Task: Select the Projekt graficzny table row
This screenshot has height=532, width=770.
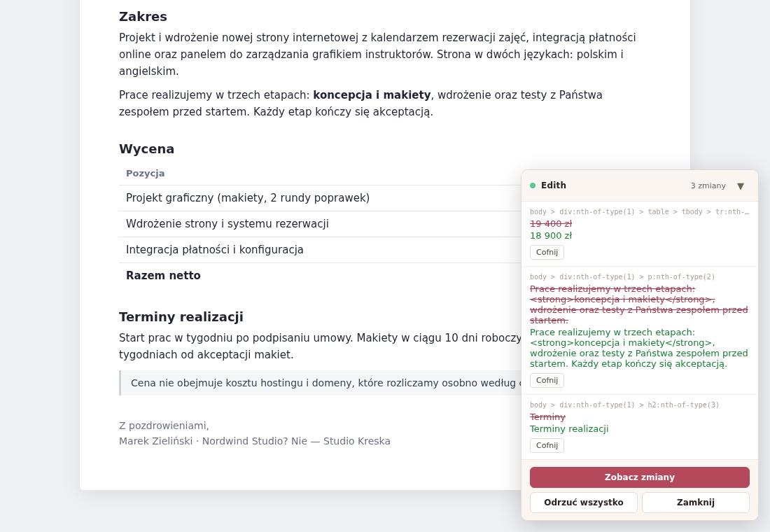Action: tap(320, 198)
